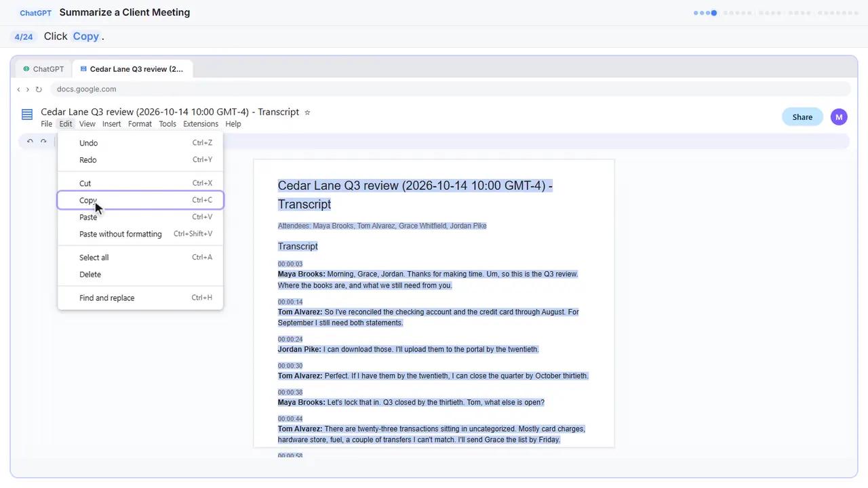868x488 pixels.
Task: Click the 00:00:44 timestamp
Action: 290,419
